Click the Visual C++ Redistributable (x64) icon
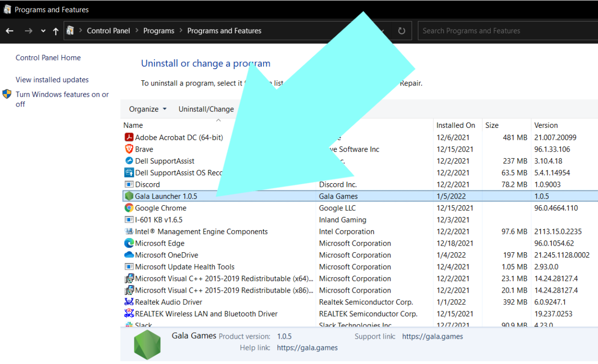 [129, 279]
